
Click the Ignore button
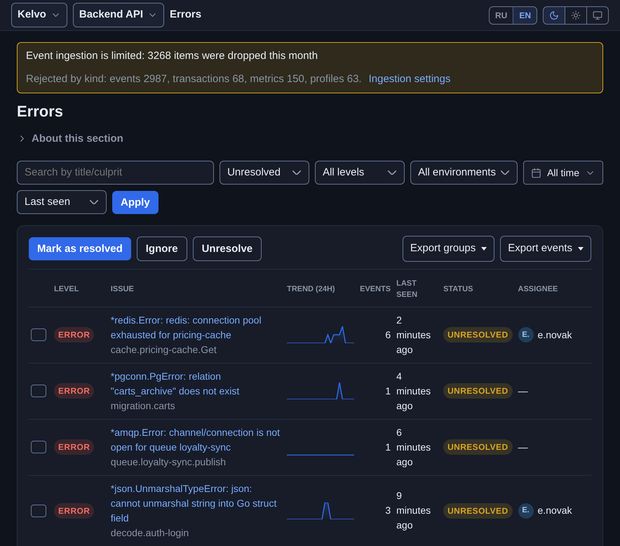point(161,249)
